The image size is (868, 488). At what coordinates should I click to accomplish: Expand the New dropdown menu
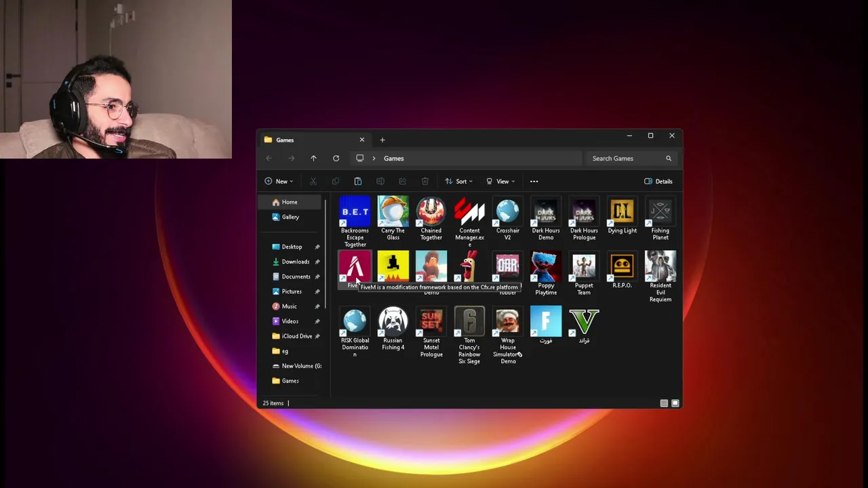tap(279, 181)
